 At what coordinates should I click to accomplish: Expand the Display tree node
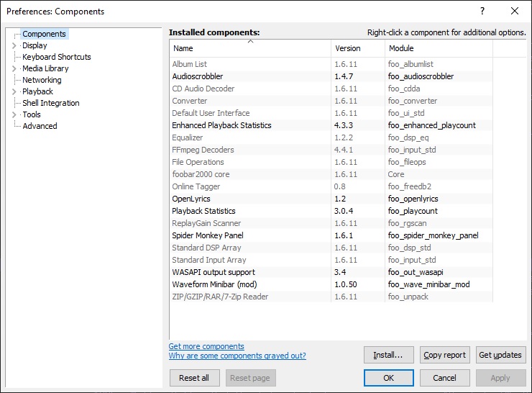[x=14, y=45]
